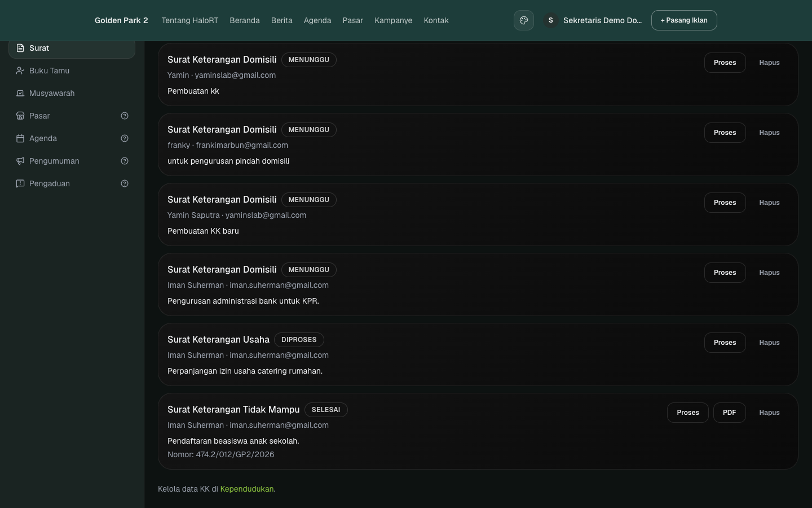Click the help icon beside Pengaduan

pos(125,183)
